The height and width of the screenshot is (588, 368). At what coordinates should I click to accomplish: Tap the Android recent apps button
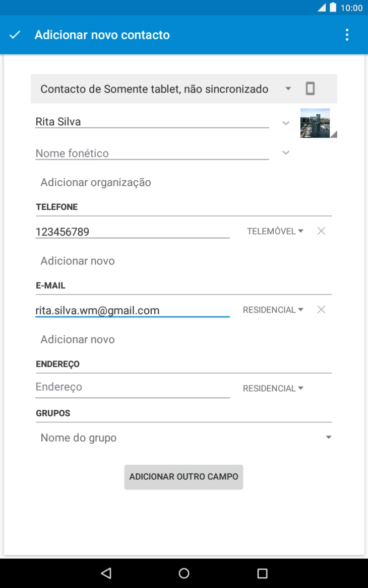(262, 573)
